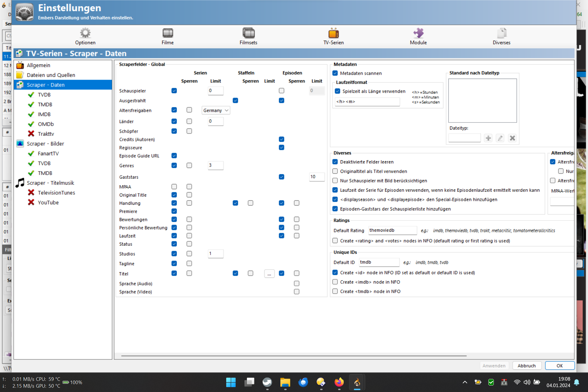Image resolution: width=588 pixels, height=392 pixels.
Task: Click the Gaststars episode limit field
Action: coord(317,177)
